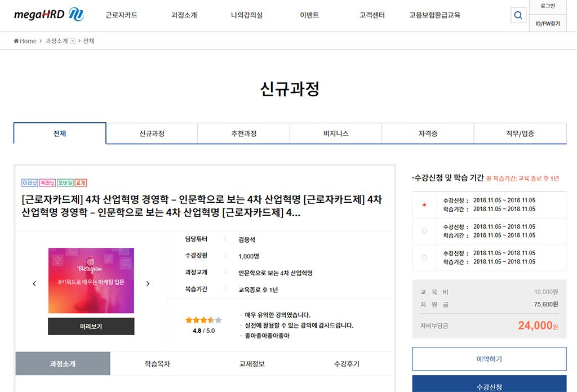Click the 수강신청 button
577x392 pixels.
(x=489, y=385)
